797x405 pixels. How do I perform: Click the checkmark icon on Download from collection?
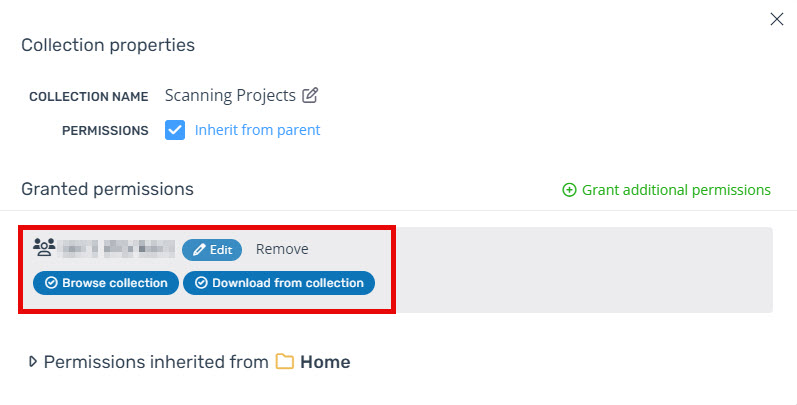(x=201, y=283)
